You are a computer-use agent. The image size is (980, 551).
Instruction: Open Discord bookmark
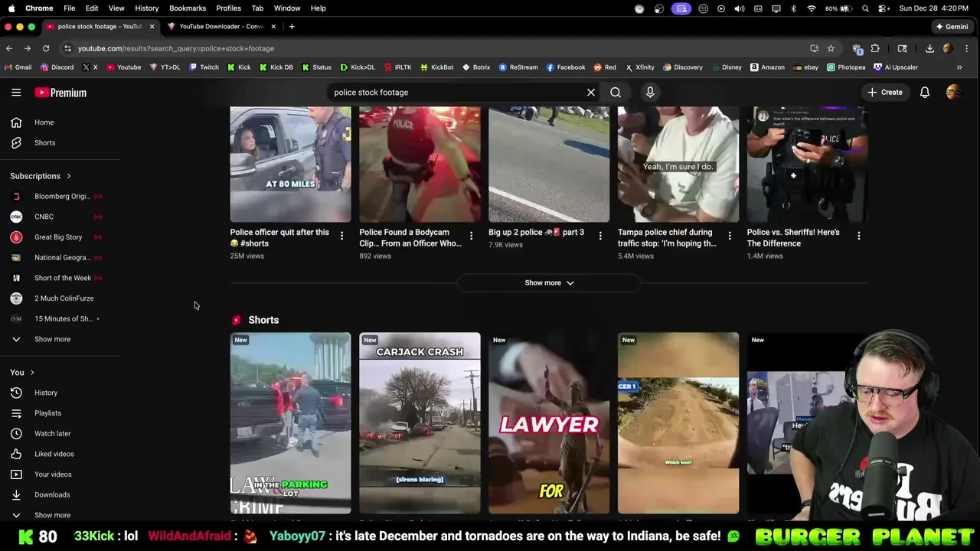(57, 67)
